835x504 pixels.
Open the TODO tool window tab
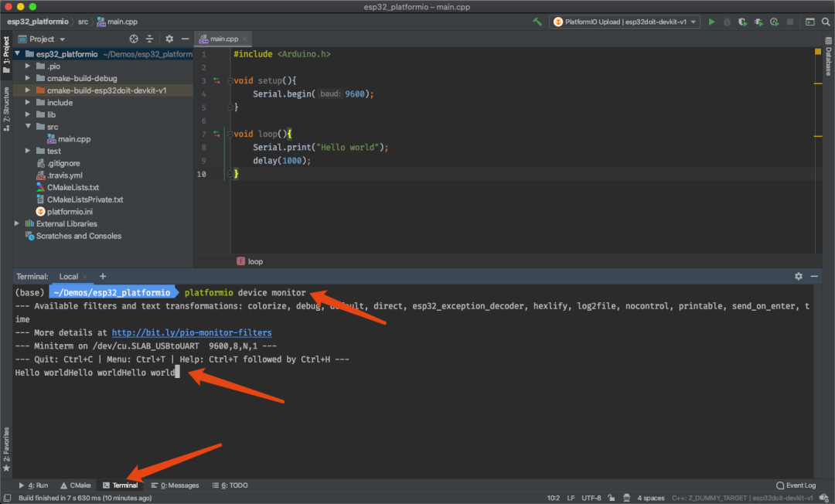point(230,485)
